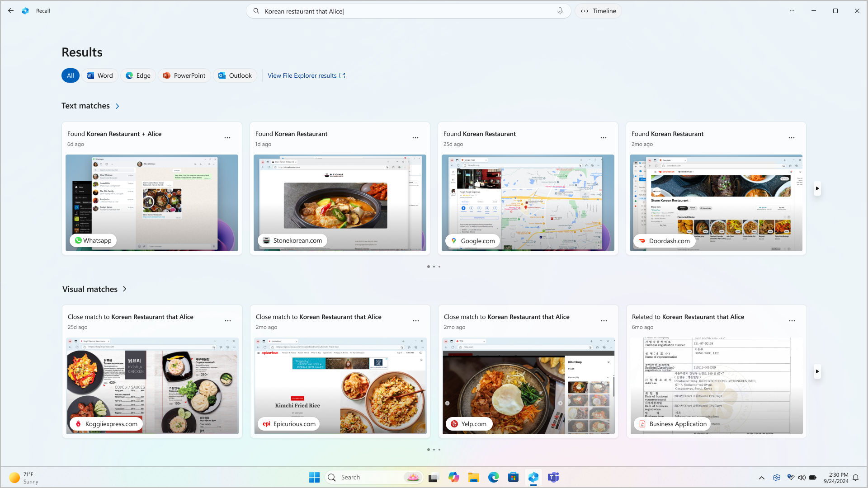
Task: Click the carousel next arrow for visual matches
Action: point(817,371)
